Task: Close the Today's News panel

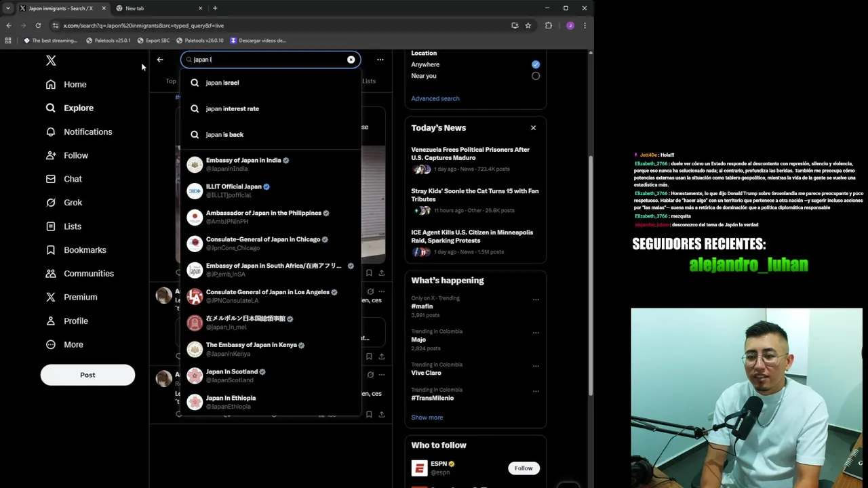Action: [x=533, y=127]
